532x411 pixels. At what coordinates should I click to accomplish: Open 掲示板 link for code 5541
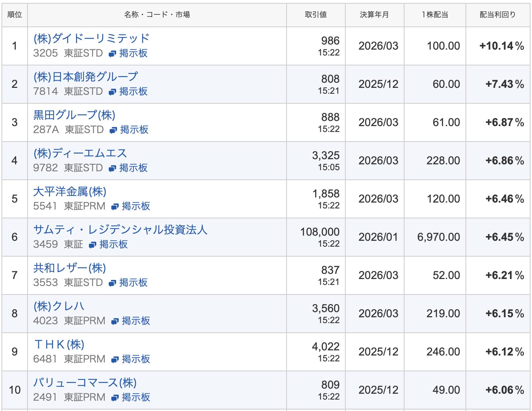click(136, 206)
